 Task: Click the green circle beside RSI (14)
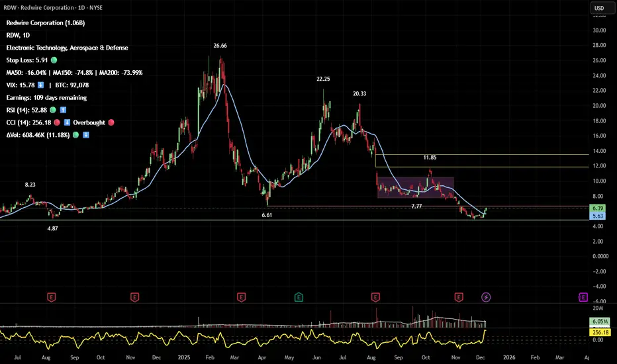(x=53, y=110)
